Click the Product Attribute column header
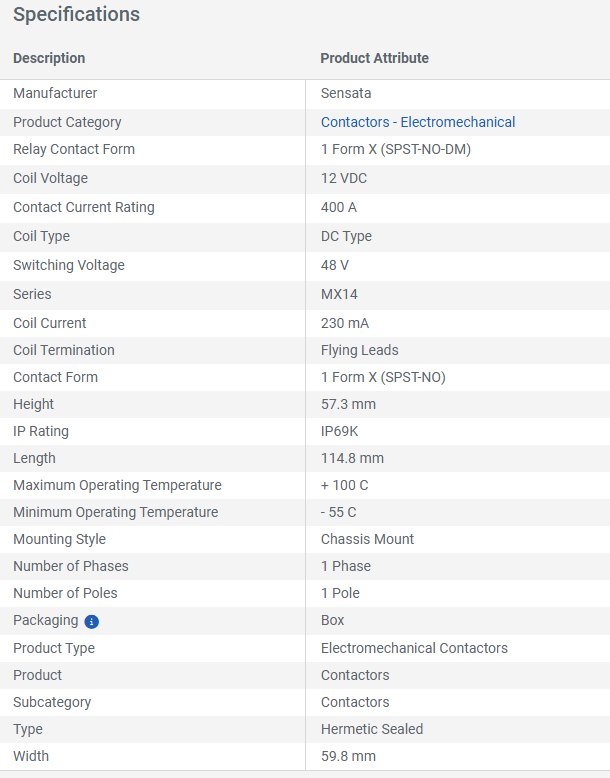This screenshot has width=610, height=778. pyautogui.click(x=374, y=58)
